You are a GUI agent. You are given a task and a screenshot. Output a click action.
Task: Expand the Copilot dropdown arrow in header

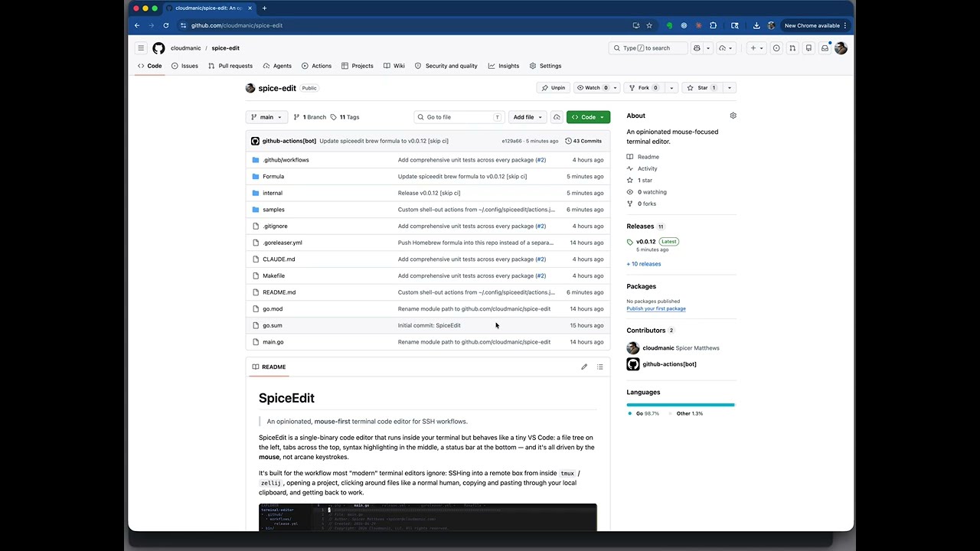pos(708,48)
